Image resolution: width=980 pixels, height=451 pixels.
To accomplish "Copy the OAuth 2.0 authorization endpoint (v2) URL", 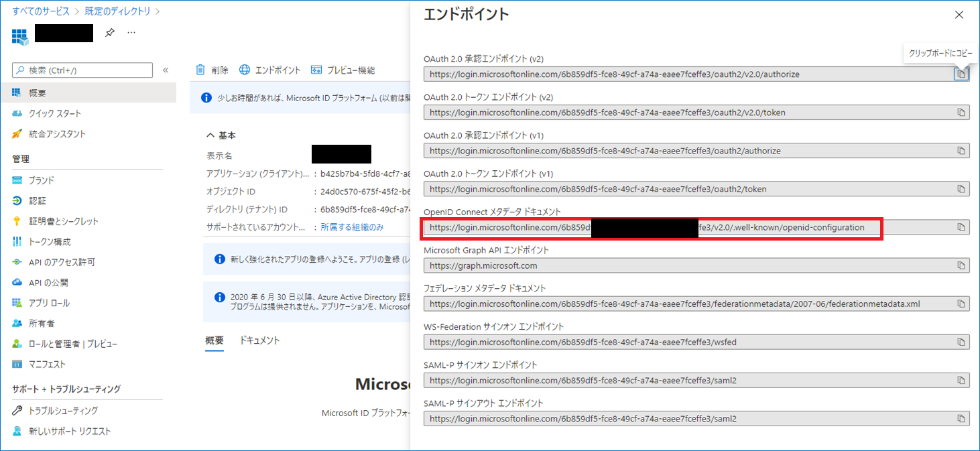I will pyautogui.click(x=961, y=74).
